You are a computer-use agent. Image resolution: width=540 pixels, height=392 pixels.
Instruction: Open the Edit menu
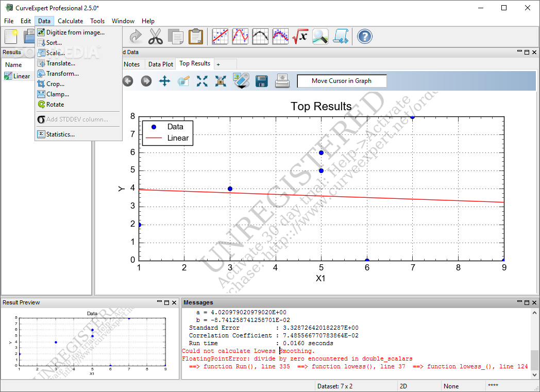click(25, 21)
